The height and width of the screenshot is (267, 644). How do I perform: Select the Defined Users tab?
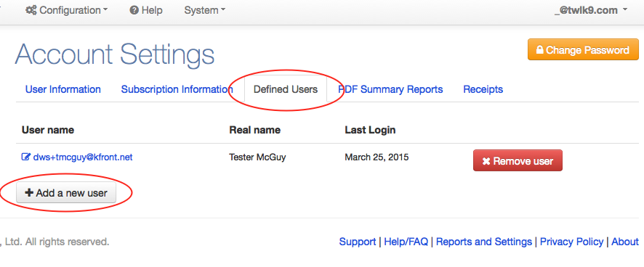click(x=286, y=89)
